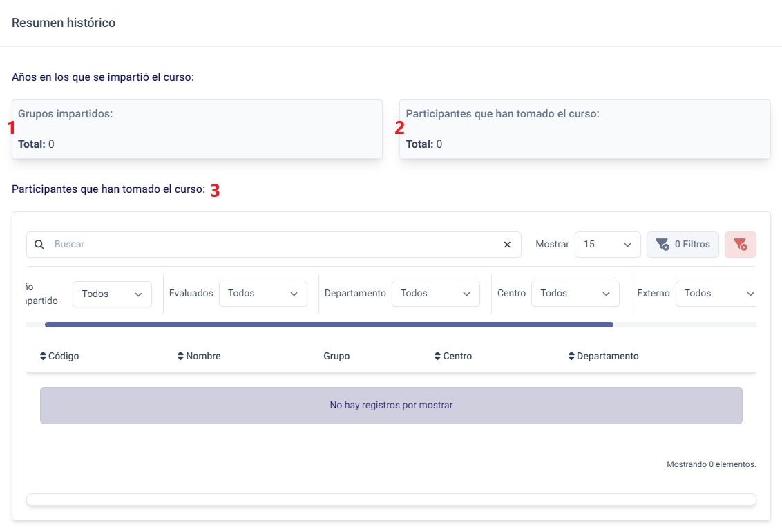782x532 pixels.
Task: Open the 0 Filtros button
Action: (x=682, y=245)
